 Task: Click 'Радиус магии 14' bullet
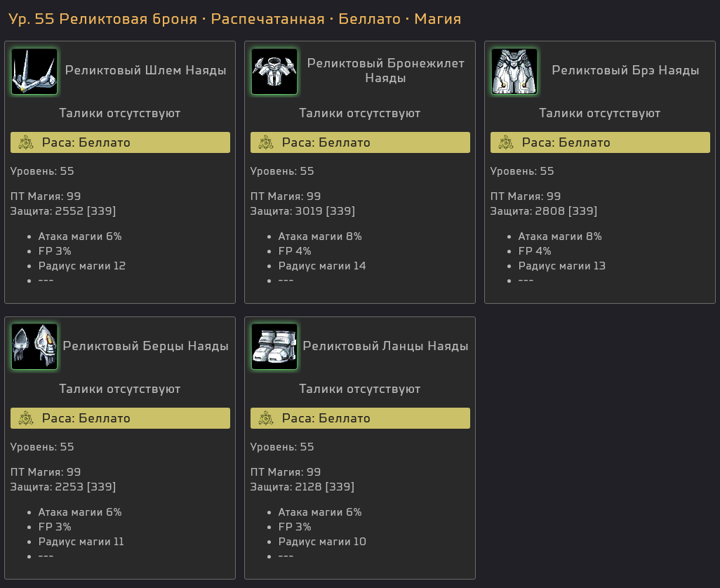coord(322,266)
